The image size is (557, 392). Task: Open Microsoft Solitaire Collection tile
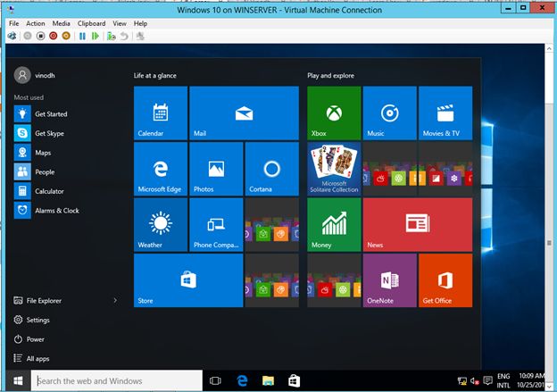coord(334,169)
